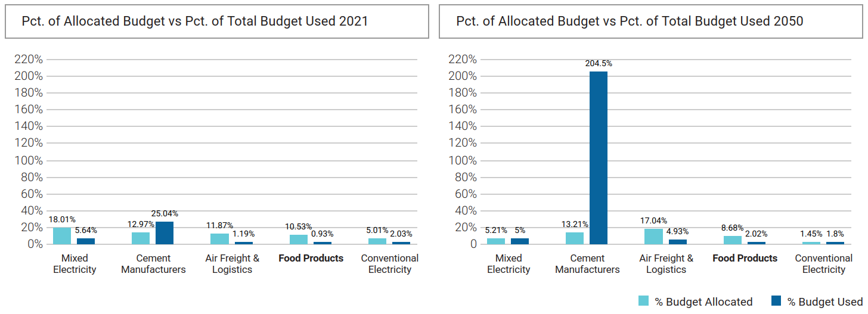
Task: Select the 8.68% Food Products bar in 2050
Action: (733, 240)
